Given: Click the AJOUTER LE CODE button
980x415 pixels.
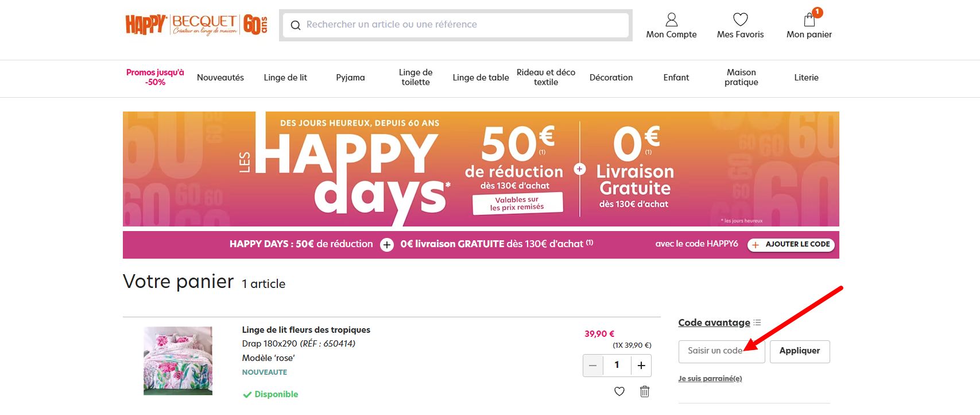Looking at the screenshot, I should pos(791,244).
